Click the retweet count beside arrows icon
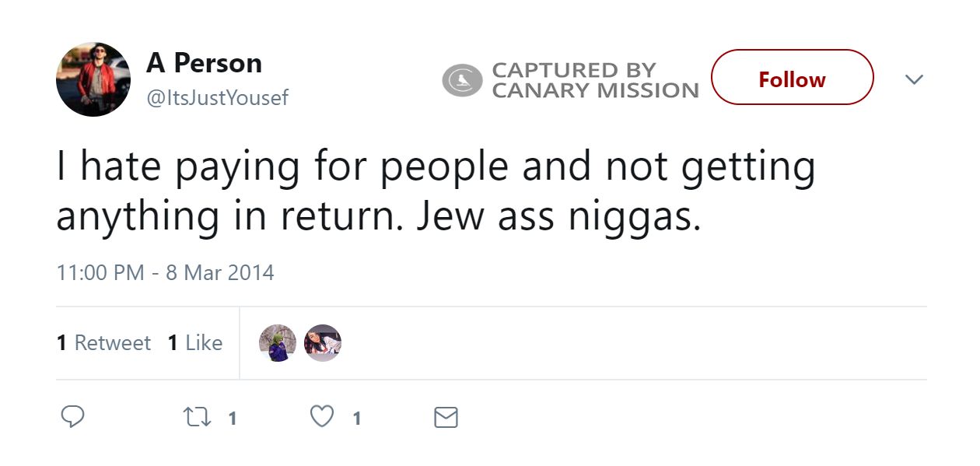Viewport: 980px width, 466px height. pyautogui.click(x=232, y=419)
